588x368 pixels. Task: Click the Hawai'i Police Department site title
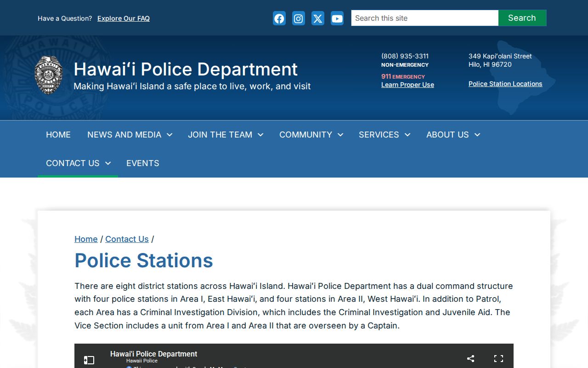pos(186,69)
